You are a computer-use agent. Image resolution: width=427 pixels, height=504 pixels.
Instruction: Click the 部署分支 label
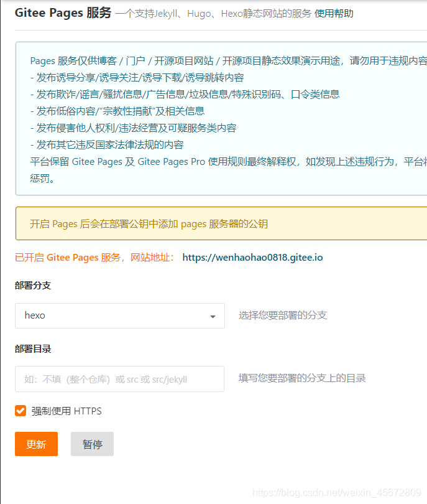(x=33, y=285)
